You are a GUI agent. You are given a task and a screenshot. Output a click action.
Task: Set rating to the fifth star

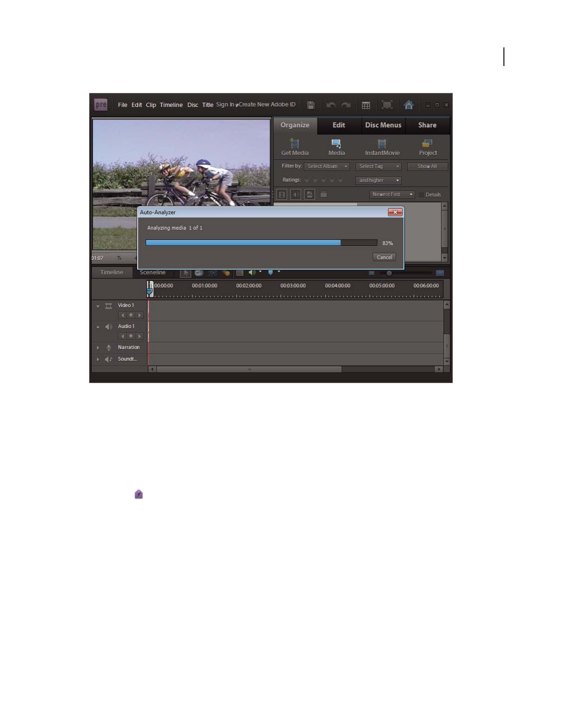pos(340,180)
